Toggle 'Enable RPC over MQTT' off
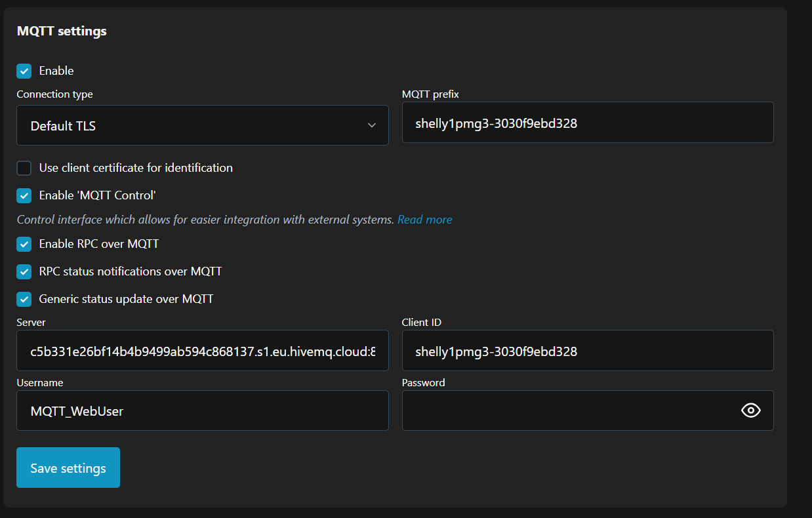The image size is (812, 518). [x=24, y=244]
